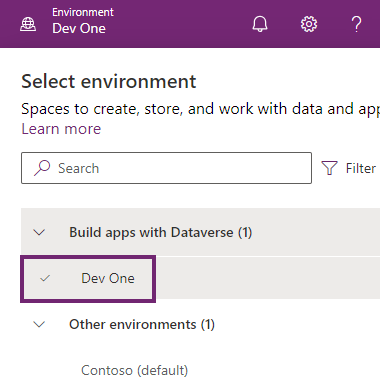Focus the Search environments field
Viewport: 380px width, 388px height.
(x=166, y=168)
